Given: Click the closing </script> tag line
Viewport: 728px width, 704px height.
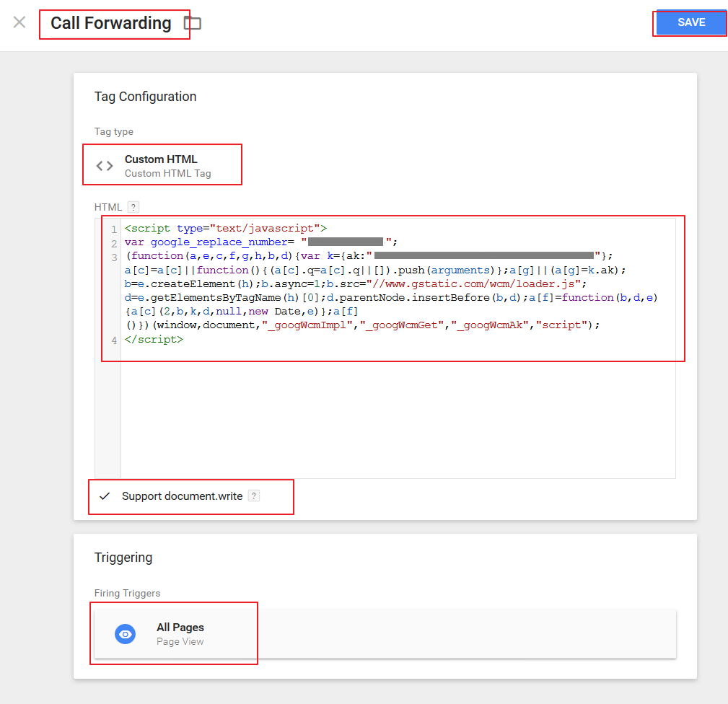Looking at the screenshot, I should pyautogui.click(x=154, y=339).
